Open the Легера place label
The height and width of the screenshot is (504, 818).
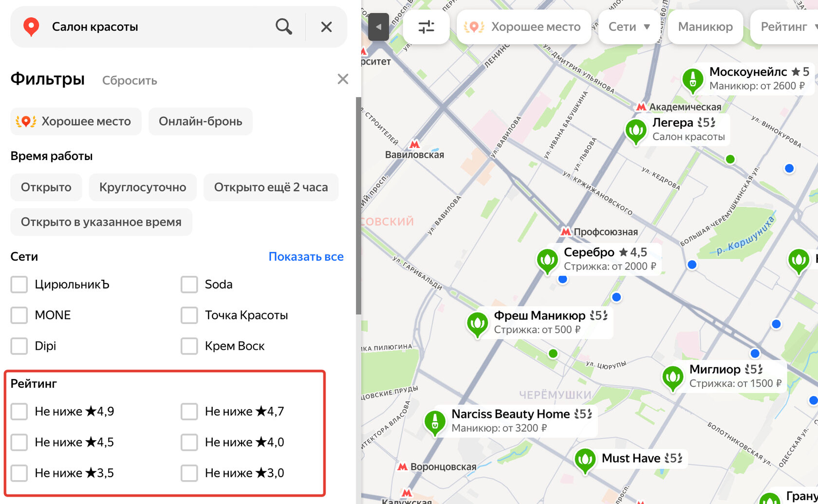(688, 129)
